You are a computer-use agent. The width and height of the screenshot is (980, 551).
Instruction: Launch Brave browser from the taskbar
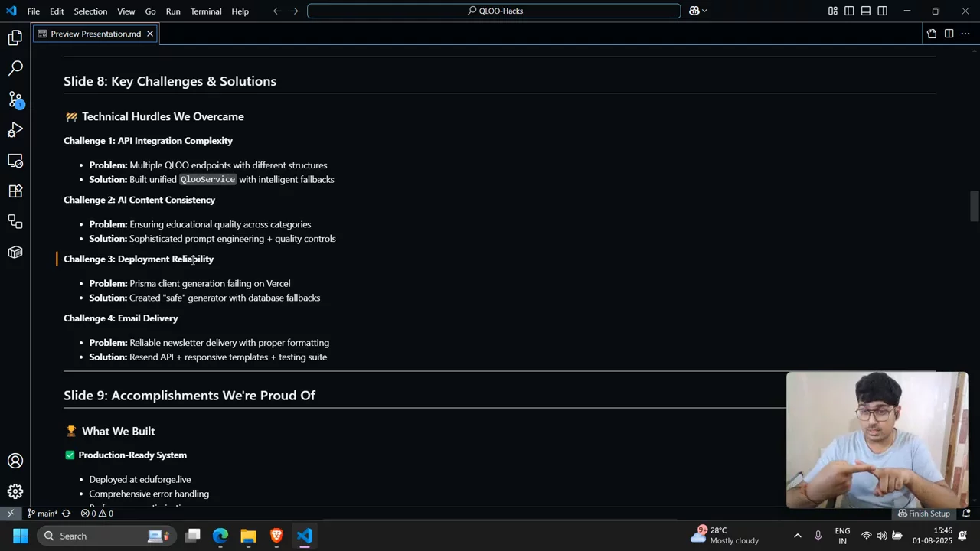pos(276,536)
